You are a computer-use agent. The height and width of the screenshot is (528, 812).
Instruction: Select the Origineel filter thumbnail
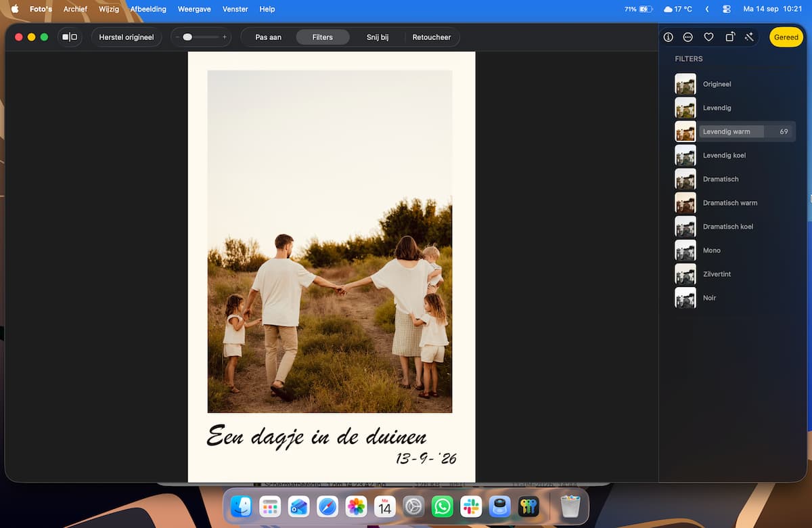point(685,84)
